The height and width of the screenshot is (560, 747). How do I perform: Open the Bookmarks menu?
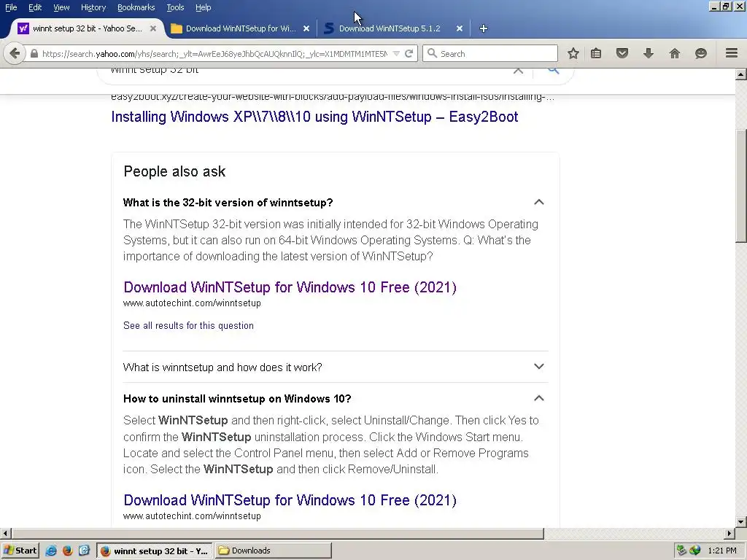point(136,7)
